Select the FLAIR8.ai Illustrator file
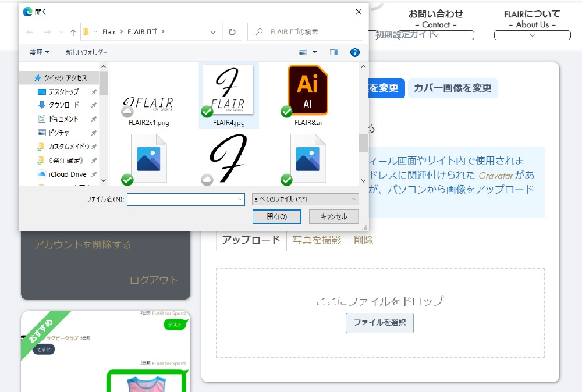The image size is (582, 392). click(308, 96)
